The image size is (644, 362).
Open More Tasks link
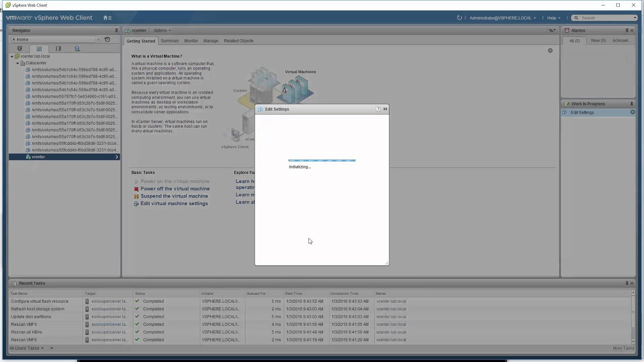tap(623, 348)
